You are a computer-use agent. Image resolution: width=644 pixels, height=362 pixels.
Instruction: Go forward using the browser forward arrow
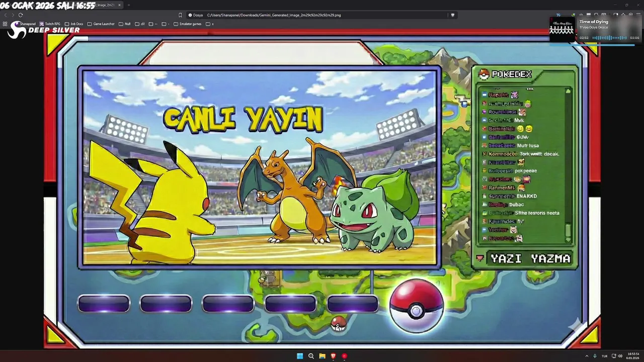(x=13, y=15)
